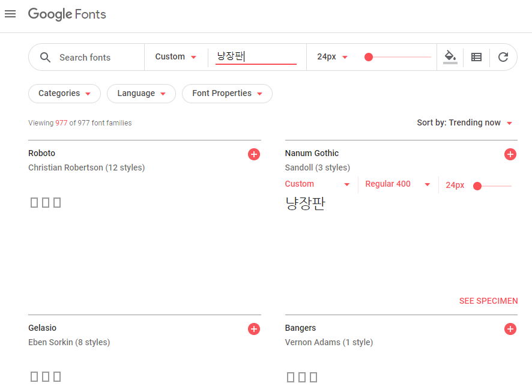The width and height of the screenshot is (532, 392).
Task: Click SEE SPECIMEN link
Action: (x=488, y=301)
